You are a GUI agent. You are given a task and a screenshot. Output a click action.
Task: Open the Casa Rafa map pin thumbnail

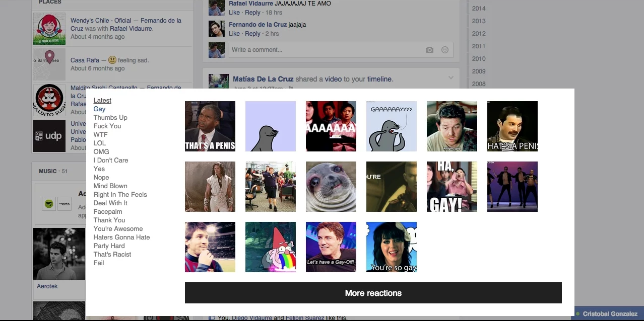coord(49,64)
